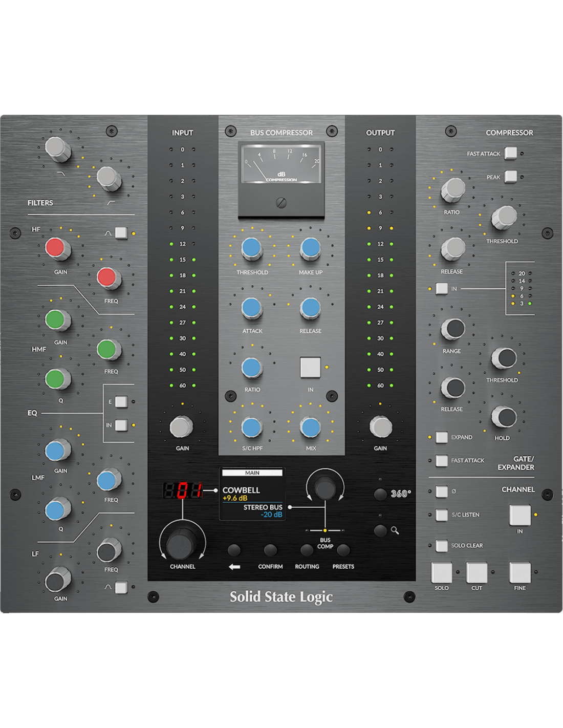Screen dimensions: 563x728
Task: Click the red channel number display
Action: click(x=183, y=490)
